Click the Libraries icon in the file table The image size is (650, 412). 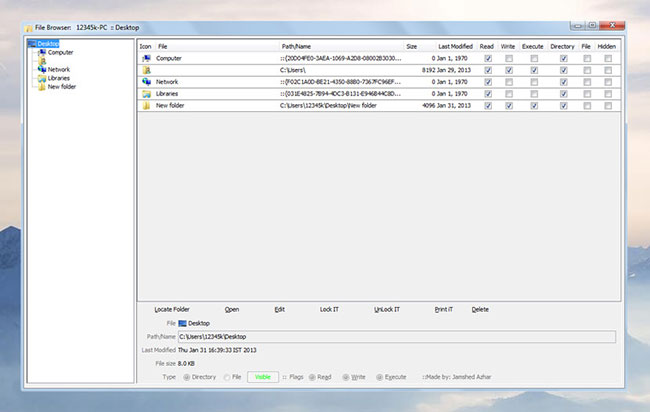pyautogui.click(x=146, y=93)
